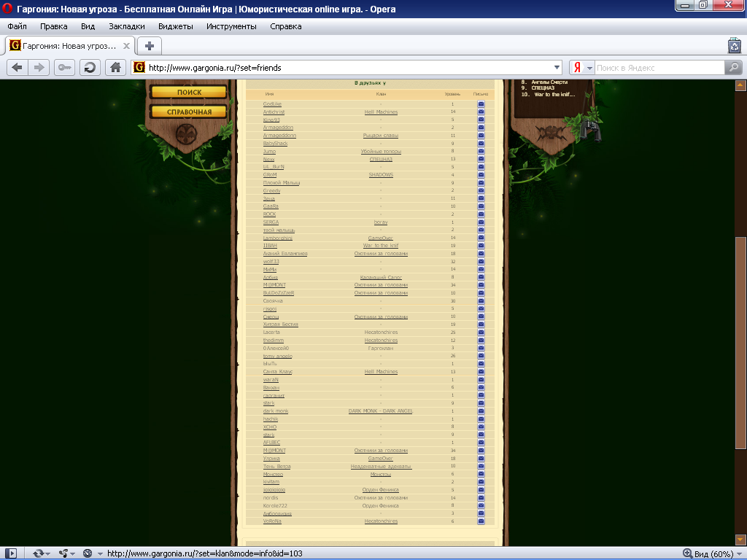
Task: Write to BabyShack using the mail icon
Action: click(481, 144)
